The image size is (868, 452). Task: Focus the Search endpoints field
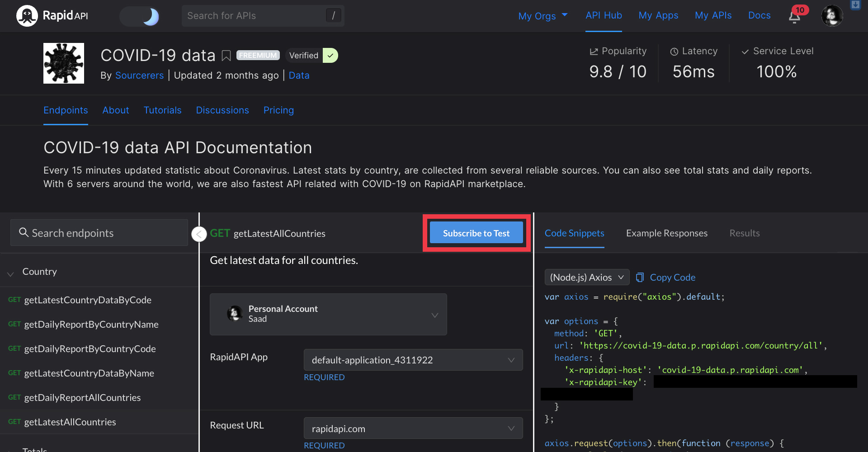coord(99,233)
